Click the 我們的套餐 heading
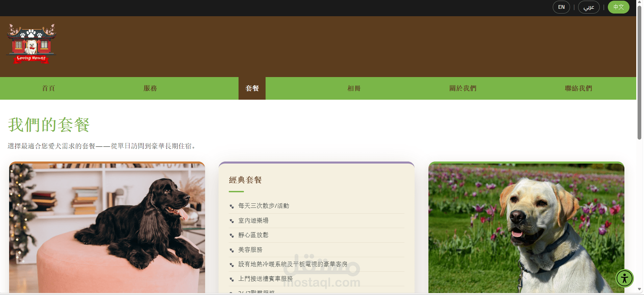 [49, 125]
